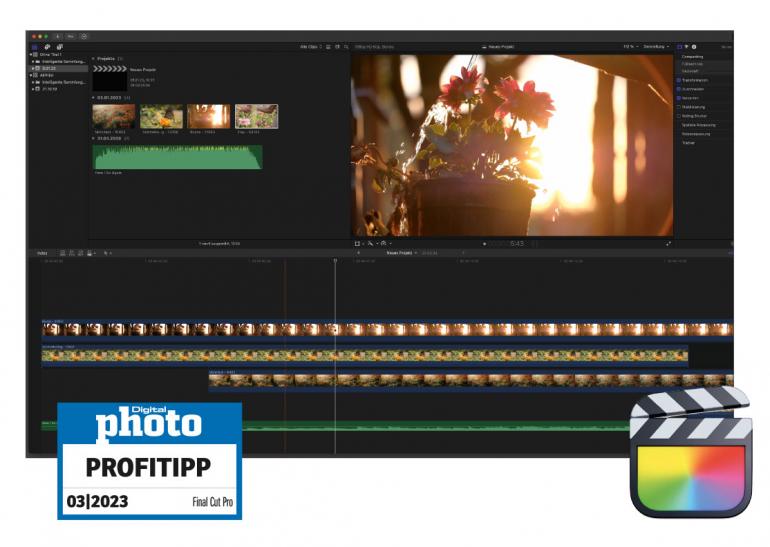
Task: Open the color inspector tab icon
Action: click(x=687, y=47)
